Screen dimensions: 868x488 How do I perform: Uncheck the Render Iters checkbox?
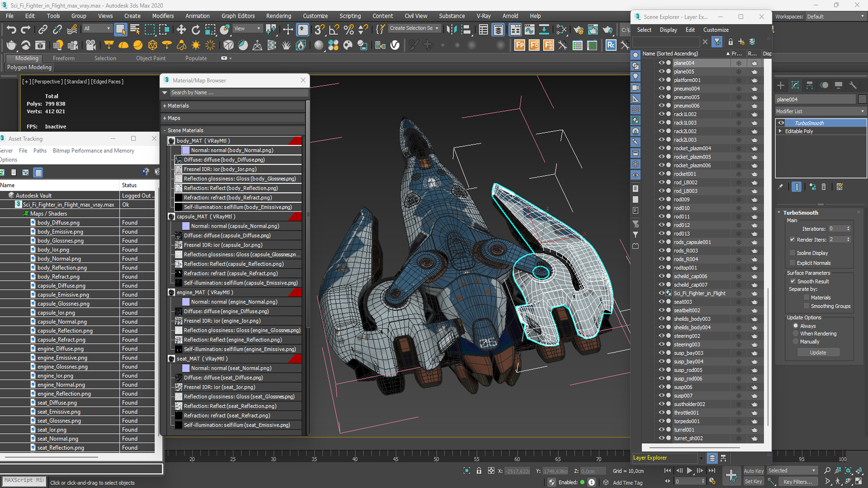[792, 239]
